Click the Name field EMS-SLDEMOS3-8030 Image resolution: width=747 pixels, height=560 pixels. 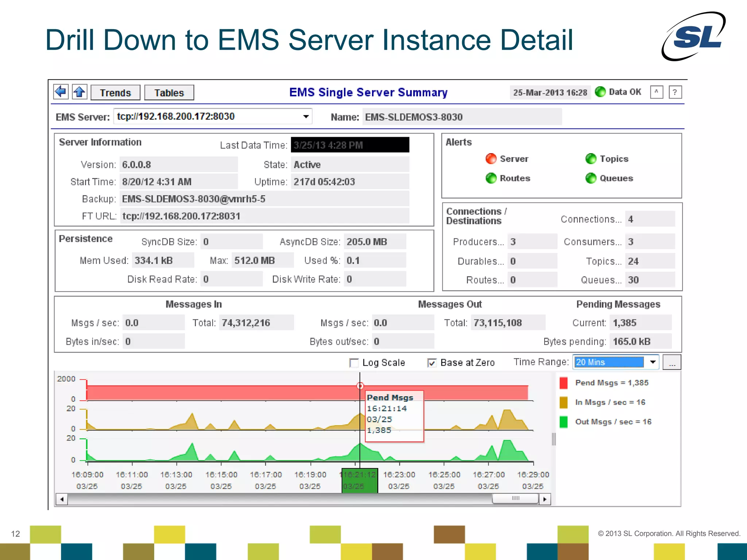pos(462,117)
